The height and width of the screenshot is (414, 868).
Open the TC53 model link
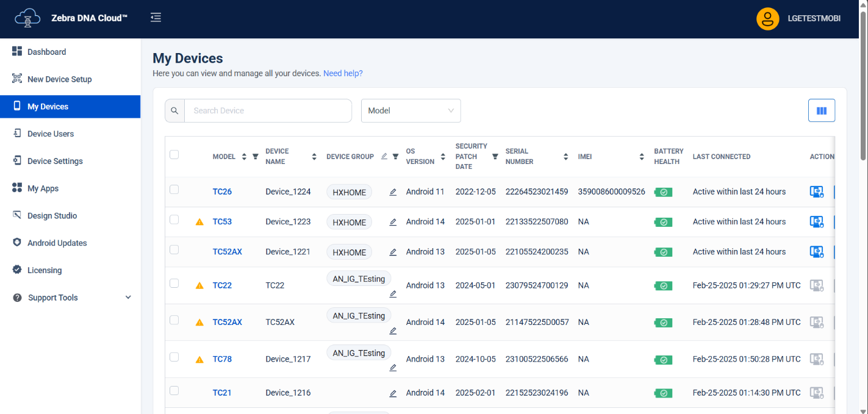tap(222, 222)
